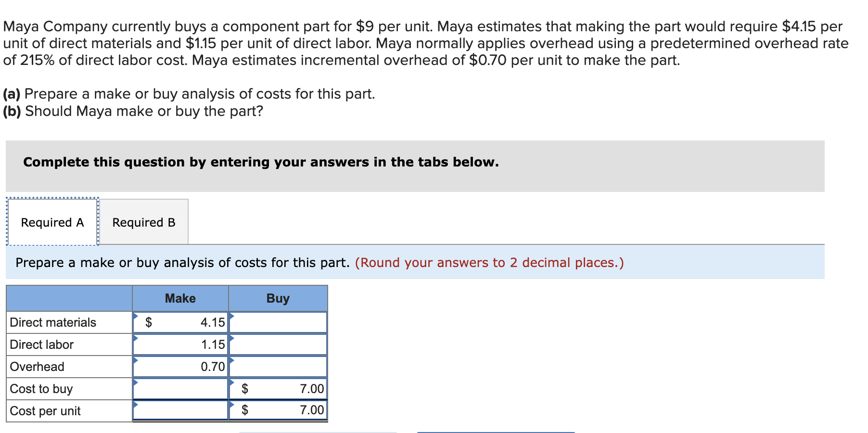Click the Direct materials row label
Screen dimensions: 868x433
tap(53, 322)
